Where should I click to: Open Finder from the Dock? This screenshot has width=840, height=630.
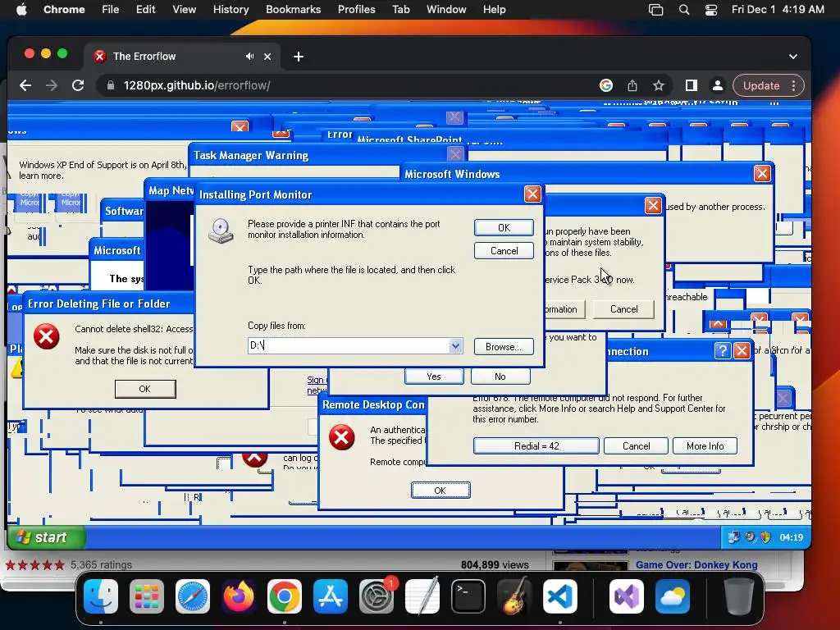(101, 596)
